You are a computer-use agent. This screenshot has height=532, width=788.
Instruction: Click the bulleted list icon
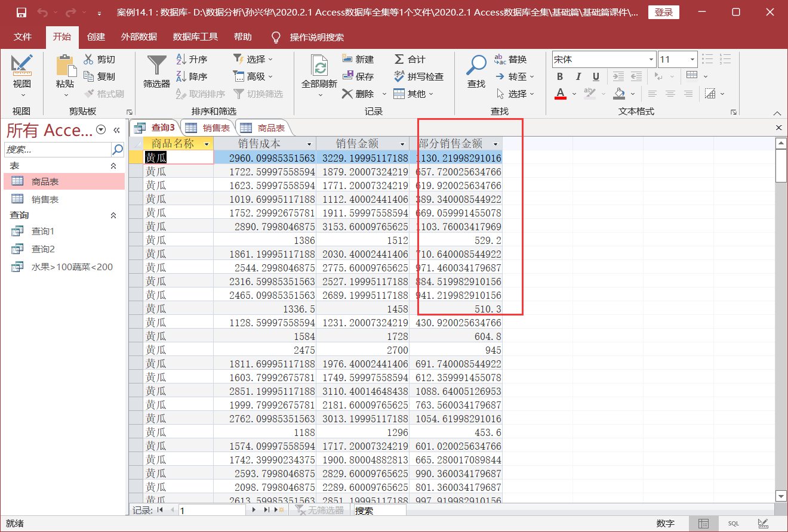click(707, 59)
